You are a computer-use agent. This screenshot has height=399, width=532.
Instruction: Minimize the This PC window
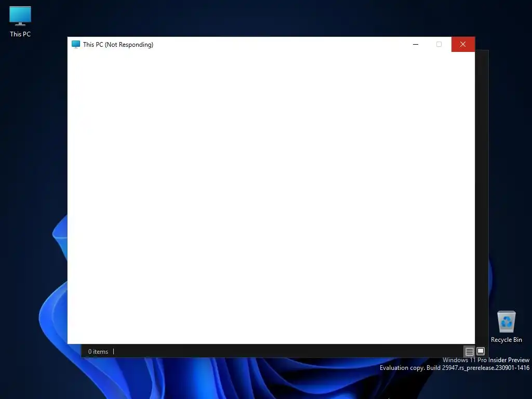415,45
